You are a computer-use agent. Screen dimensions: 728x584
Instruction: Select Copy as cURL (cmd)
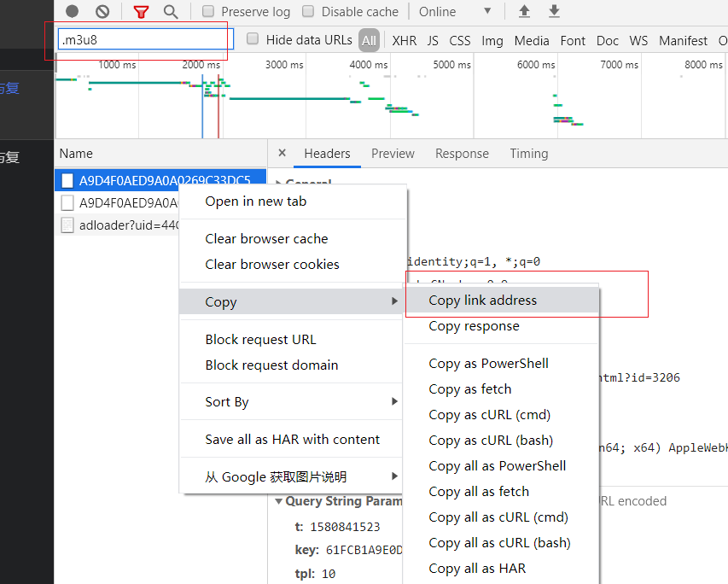tap(502, 414)
